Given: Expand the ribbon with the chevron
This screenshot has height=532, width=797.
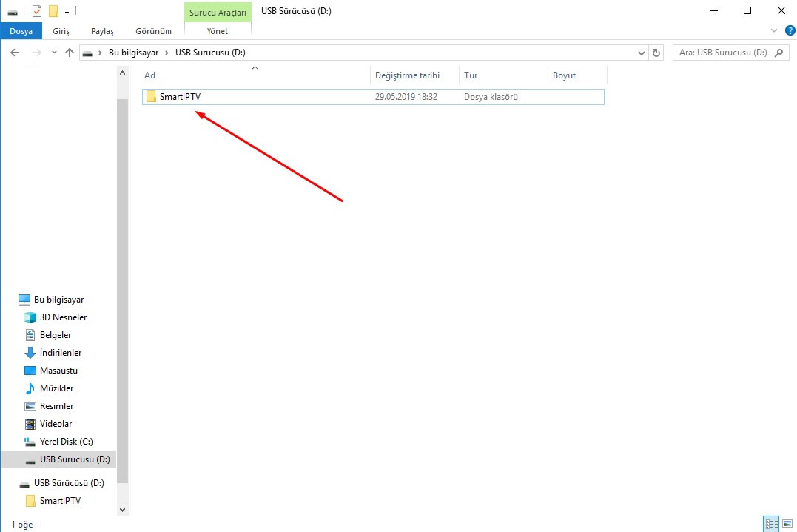Looking at the screenshot, I should 773,31.
